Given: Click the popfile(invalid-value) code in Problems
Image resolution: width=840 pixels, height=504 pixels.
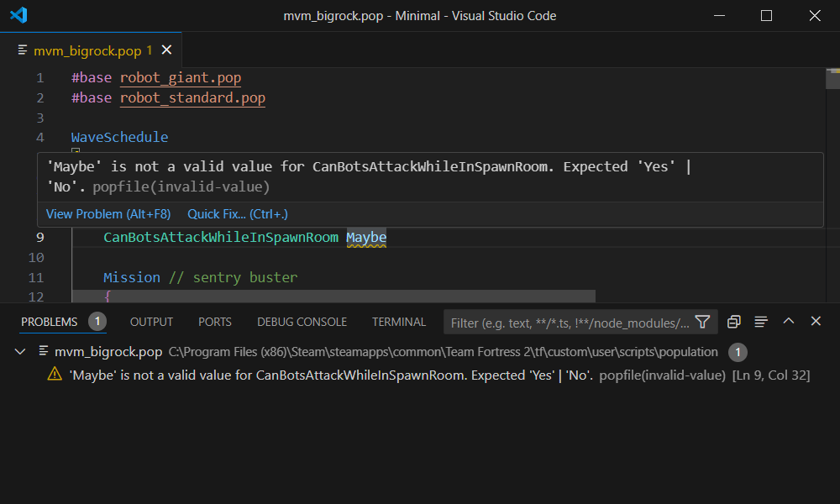Looking at the screenshot, I should (662, 375).
